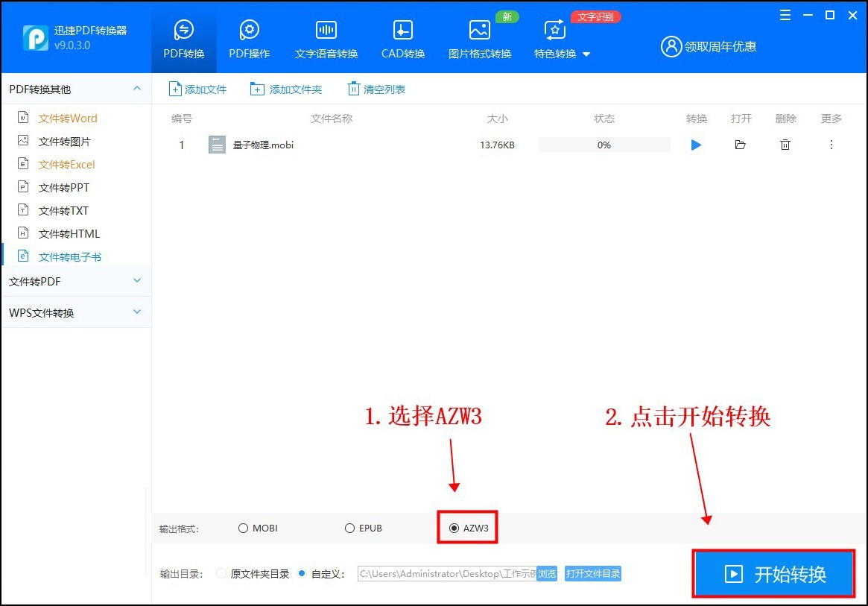Select the EPUB output format

[x=349, y=527]
